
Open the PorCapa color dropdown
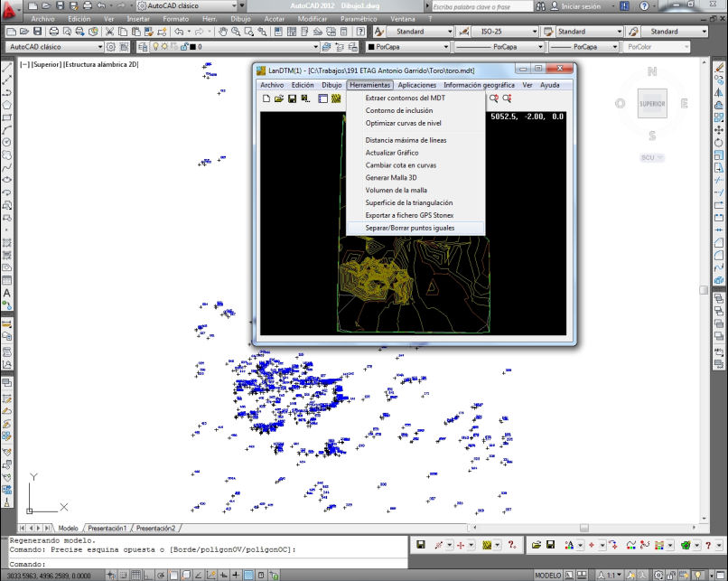(x=407, y=47)
